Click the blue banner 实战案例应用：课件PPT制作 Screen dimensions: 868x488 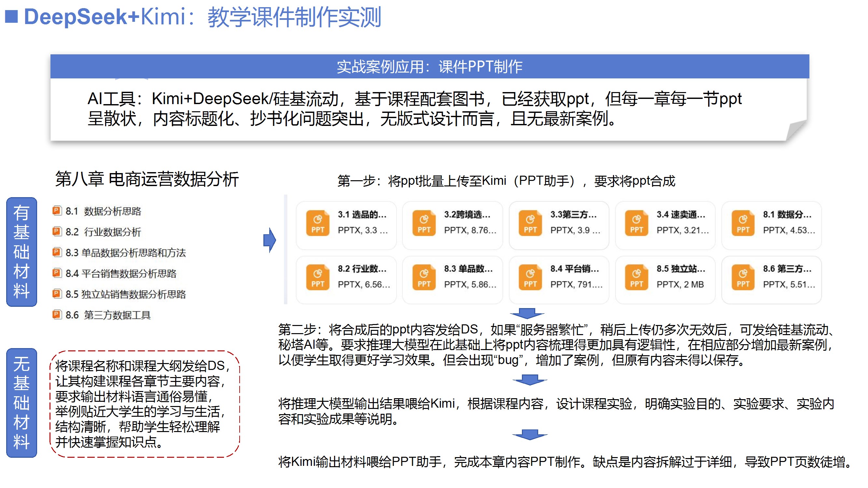(430, 66)
